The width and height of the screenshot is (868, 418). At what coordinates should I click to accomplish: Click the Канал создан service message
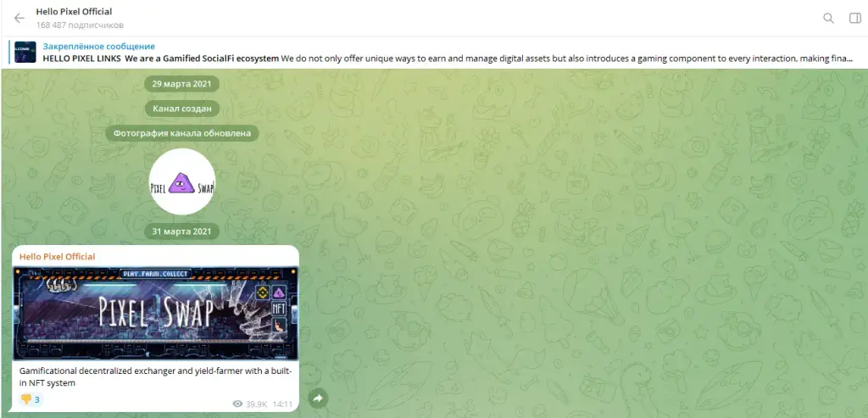point(182,109)
